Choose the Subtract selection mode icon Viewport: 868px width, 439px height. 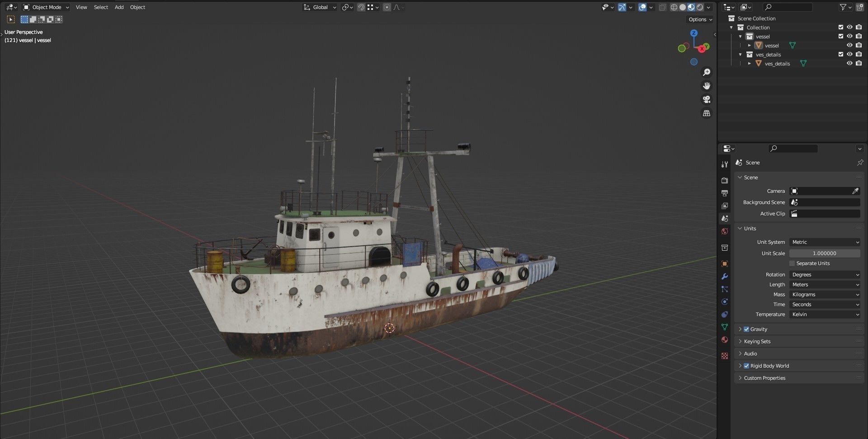coord(42,19)
